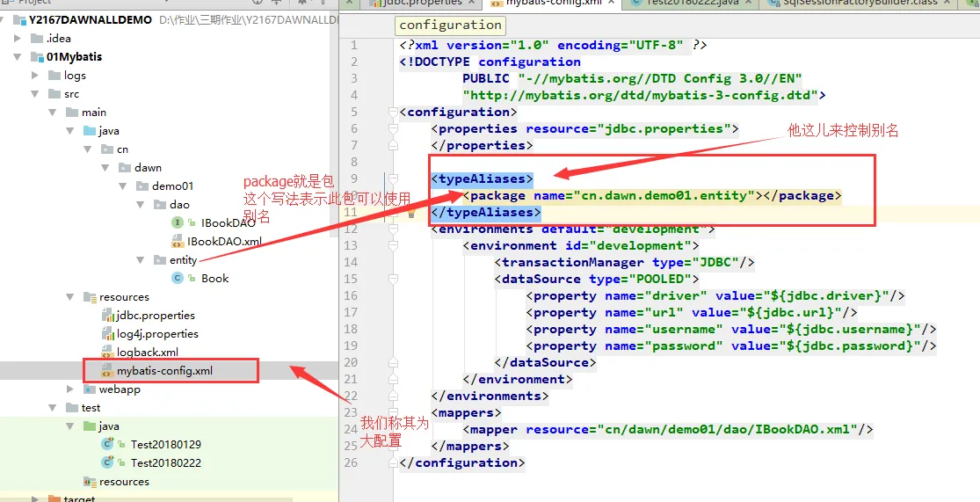The width and height of the screenshot is (980, 502).
Task: Switch to the Test20180222.java tab
Action: pos(687,4)
